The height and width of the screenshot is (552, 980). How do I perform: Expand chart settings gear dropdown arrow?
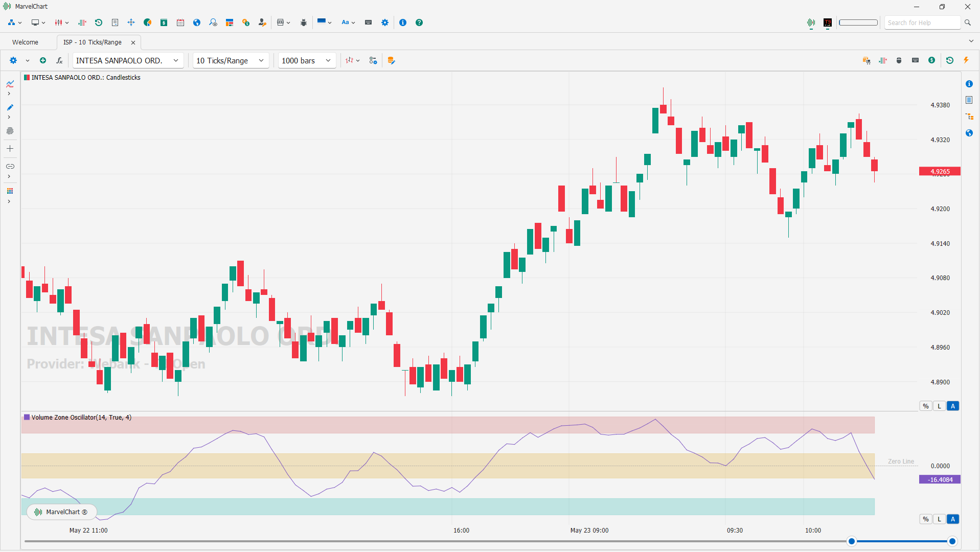28,60
